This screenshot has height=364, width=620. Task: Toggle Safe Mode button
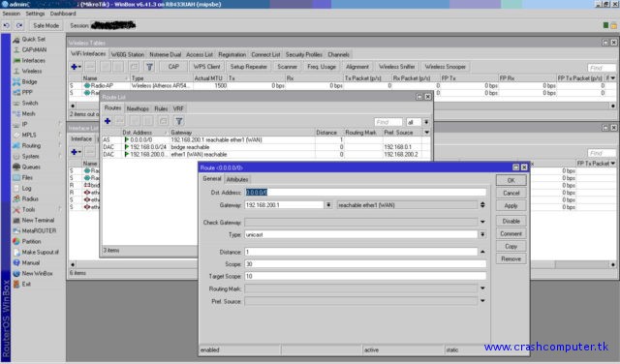pos(46,26)
